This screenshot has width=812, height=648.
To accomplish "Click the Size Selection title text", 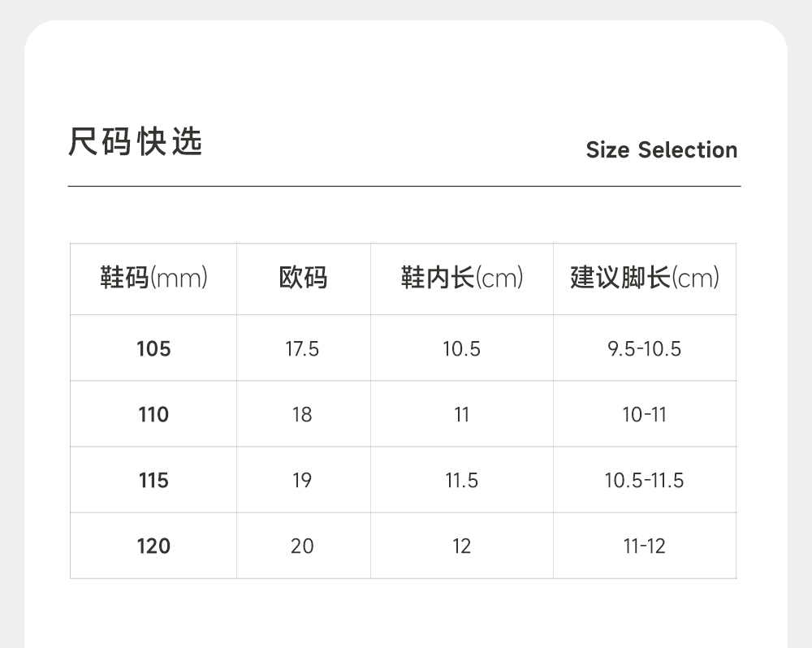I will pyautogui.click(x=661, y=150).
